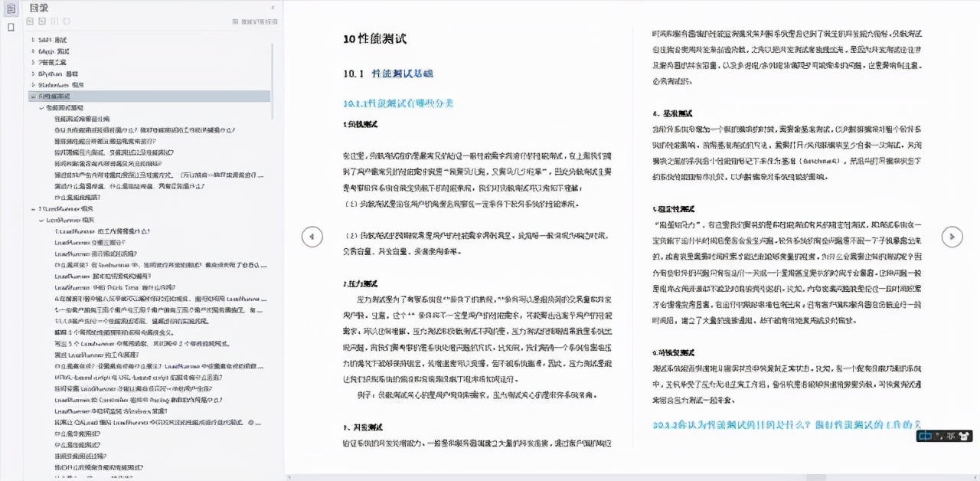Go to next page with right arrow button
The height and width of the screenshot is (481, 980).
[952, 237]
